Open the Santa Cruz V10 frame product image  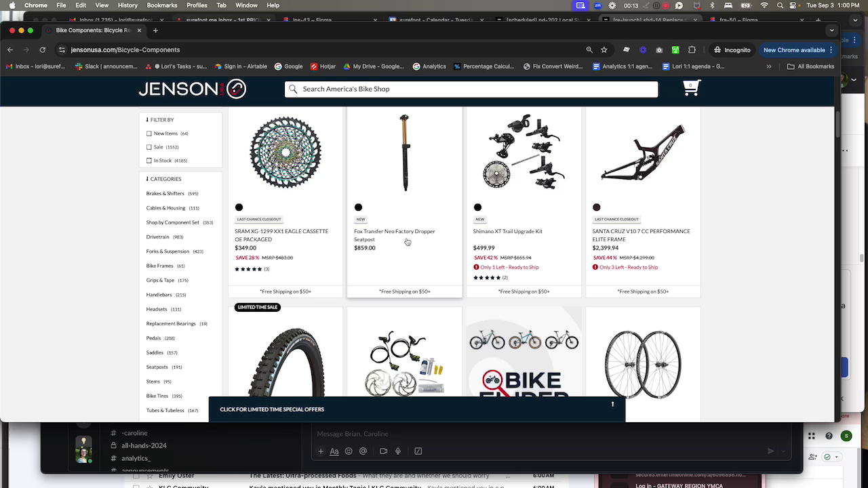(x=643, y=153)
